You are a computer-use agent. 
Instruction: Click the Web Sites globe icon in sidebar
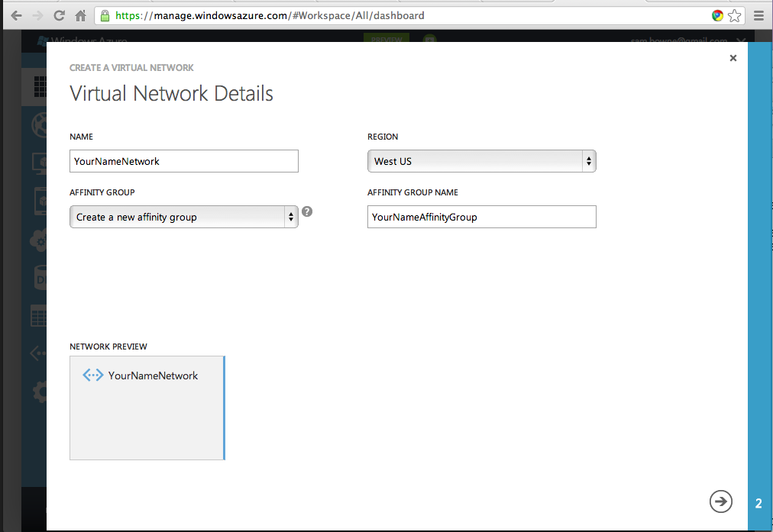coord(40,124)
